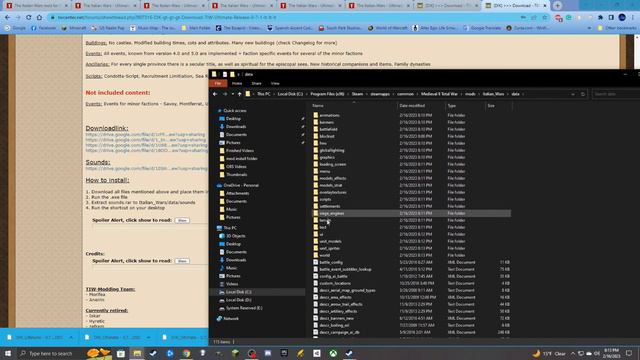Open a new browser tab

(558, 6)
